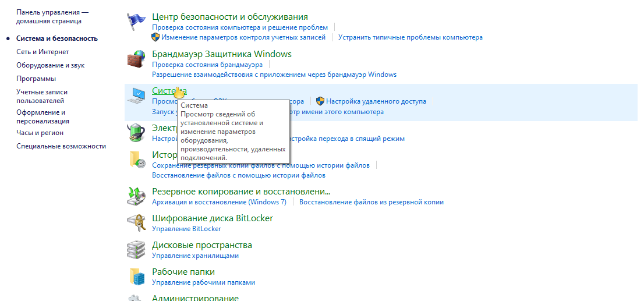Click Управление рабочими папками link
644x301 pixels.
(203, 282)
